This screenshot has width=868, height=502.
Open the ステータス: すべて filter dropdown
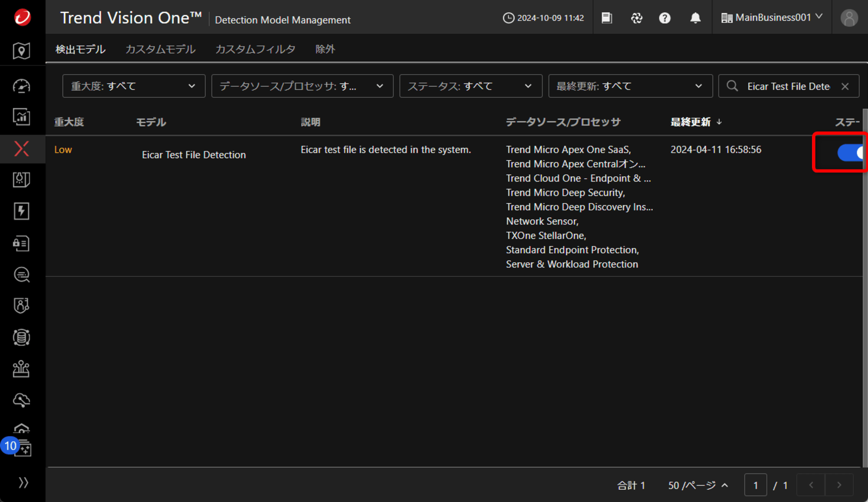click(x=470, y=86)
